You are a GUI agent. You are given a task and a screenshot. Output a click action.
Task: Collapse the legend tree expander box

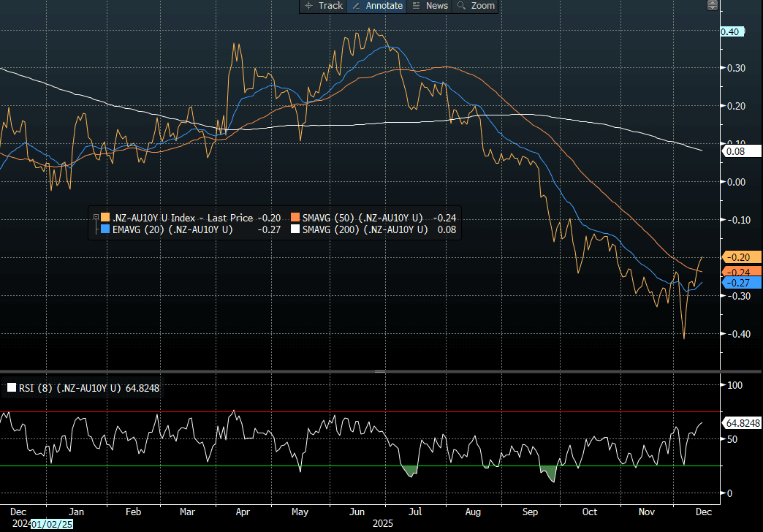click(95, 217)
